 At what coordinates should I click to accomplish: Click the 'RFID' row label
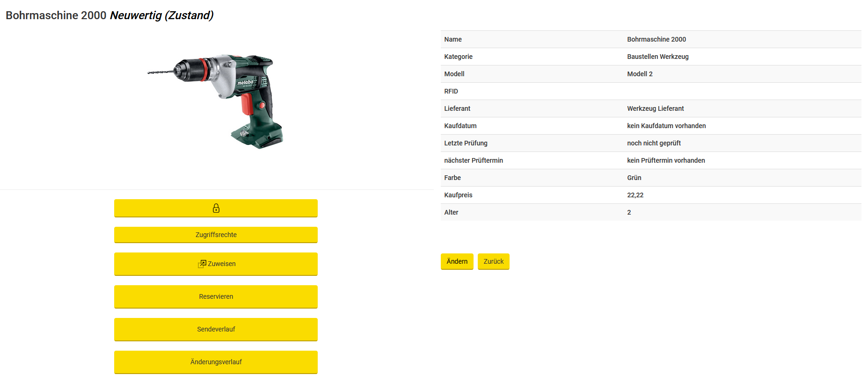[x=451, y=91]
